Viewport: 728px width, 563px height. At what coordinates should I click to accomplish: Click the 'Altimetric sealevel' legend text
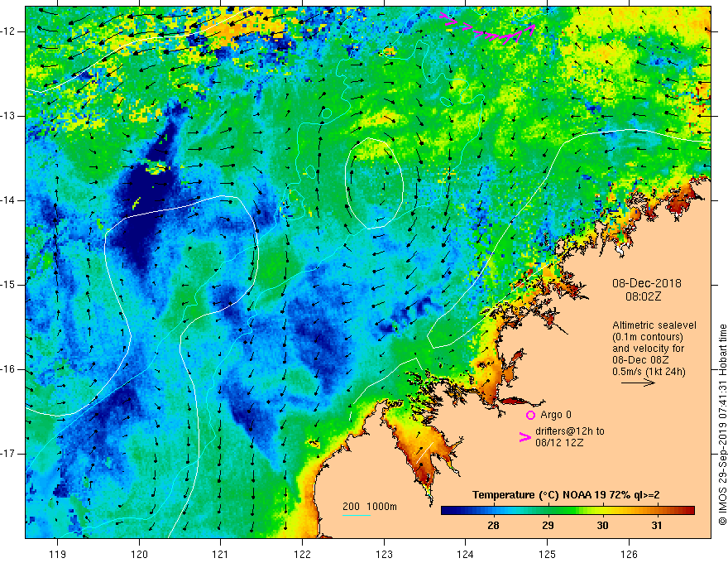654,325
